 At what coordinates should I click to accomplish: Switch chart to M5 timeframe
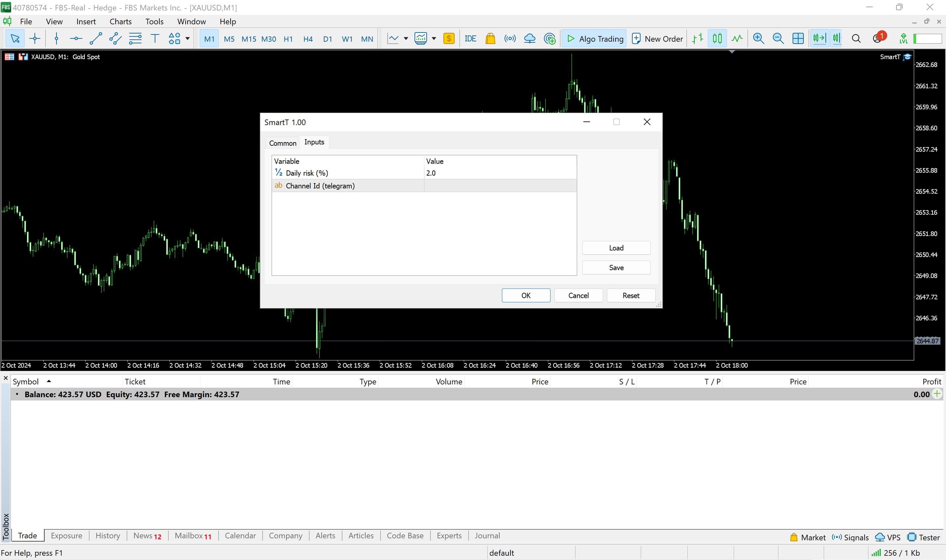[x=229, y=39]
